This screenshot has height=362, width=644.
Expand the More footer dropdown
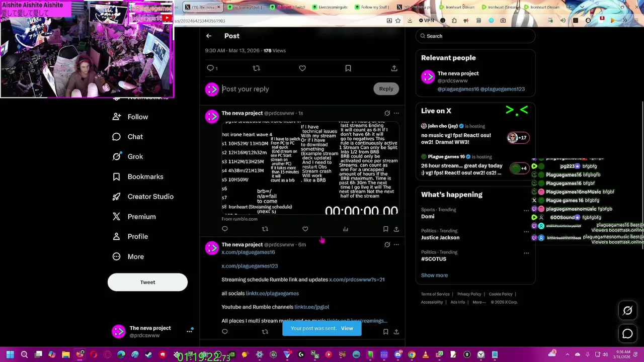(479, 302)
